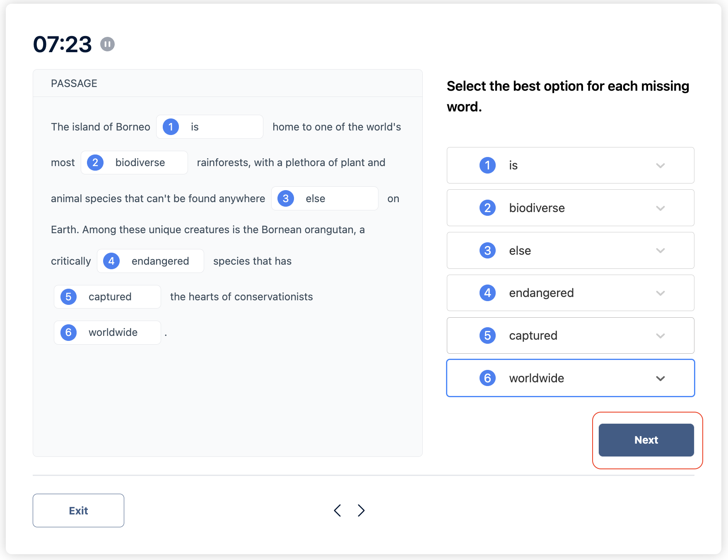Click the badge 6 next to "worldwide"
This screenshot has height=560, width=728.
tap(487, 378)
